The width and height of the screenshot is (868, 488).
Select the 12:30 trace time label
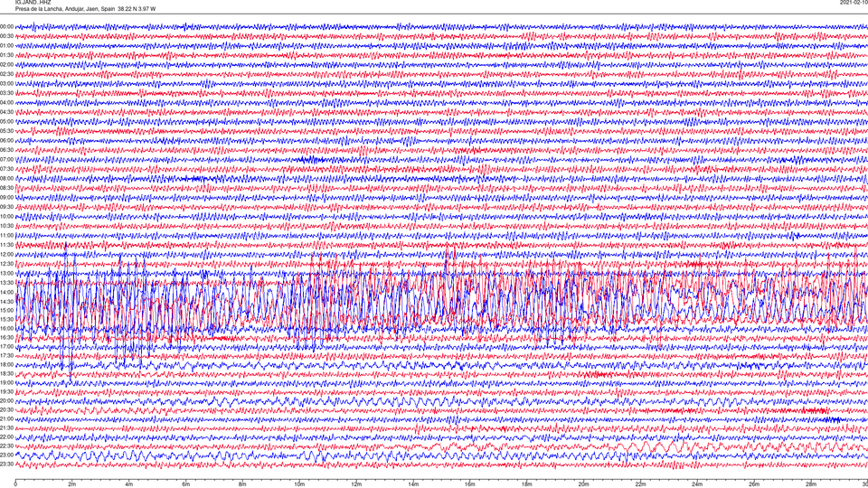(x=6, y=264)
